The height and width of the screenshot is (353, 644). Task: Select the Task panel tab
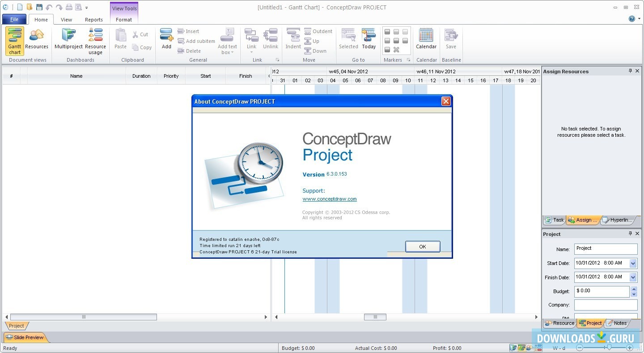point(555,220)
